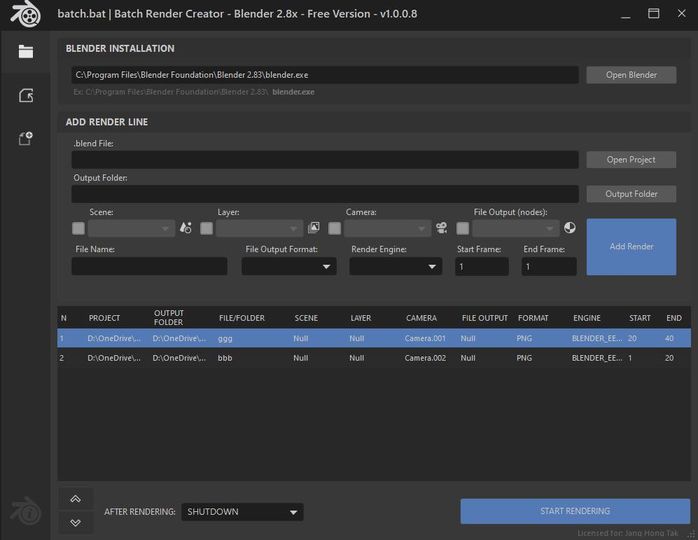Click the ENGINE column header

[587, 318]
